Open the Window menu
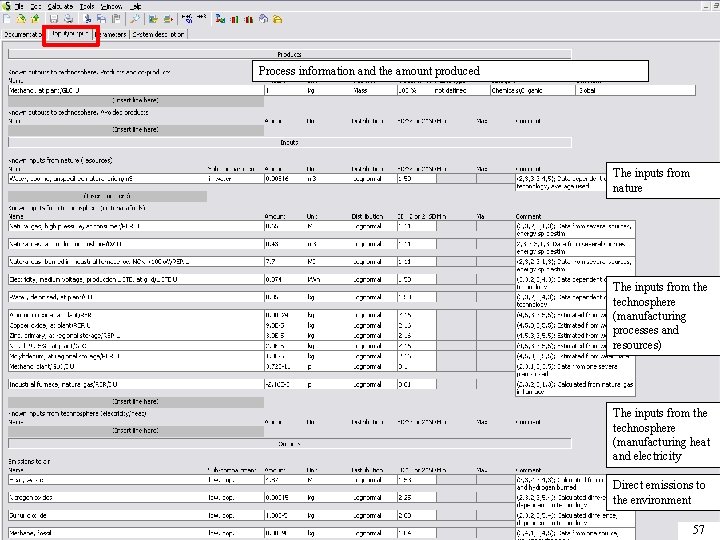This screenshot has width=720, height=540. [x=111, y=6]
